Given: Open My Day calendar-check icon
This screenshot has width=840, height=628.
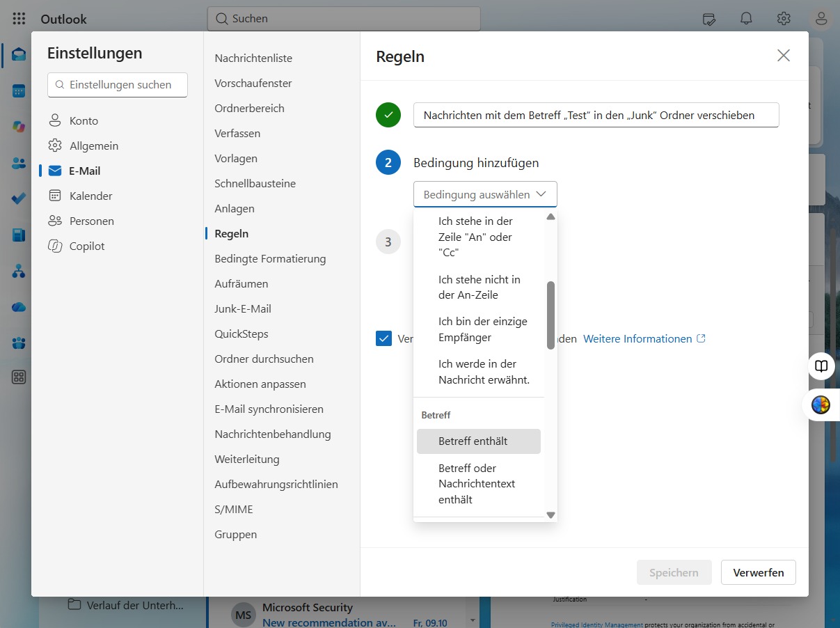Looking at the screenshot, I should [709, 19].
